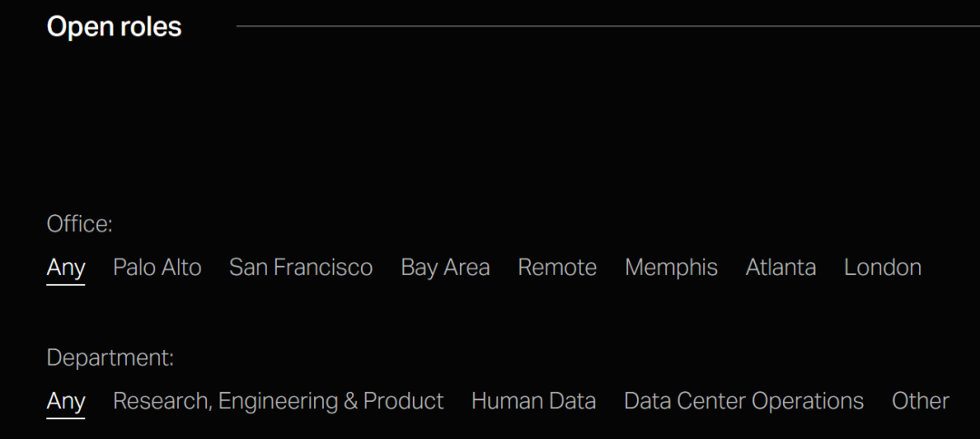Screen dimensions: 980x439
Task: Select the Memphis office filter
Action: coord(671,268)
